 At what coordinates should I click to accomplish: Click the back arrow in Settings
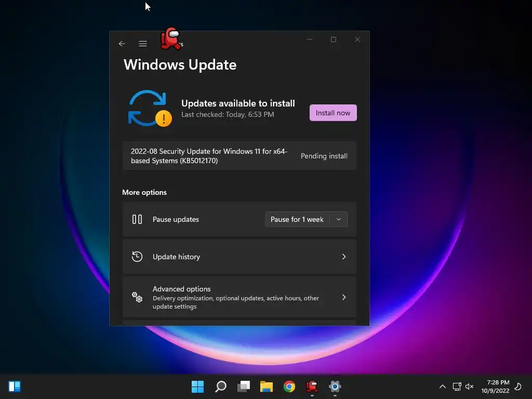[122, 44]
